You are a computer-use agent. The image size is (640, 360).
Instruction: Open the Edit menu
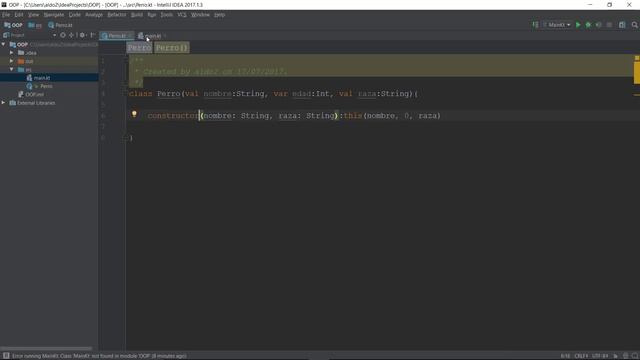19,15
